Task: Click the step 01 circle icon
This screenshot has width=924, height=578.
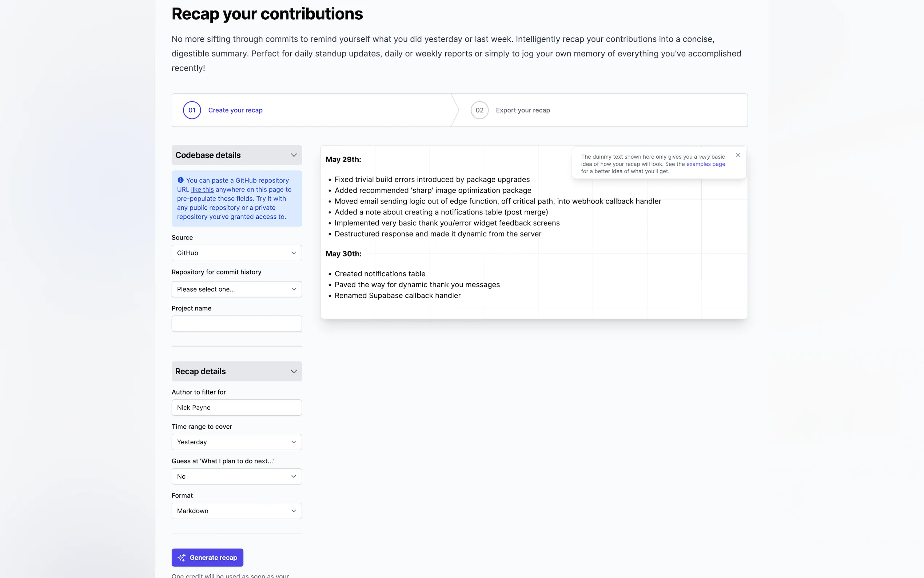Action: (192, 110)
